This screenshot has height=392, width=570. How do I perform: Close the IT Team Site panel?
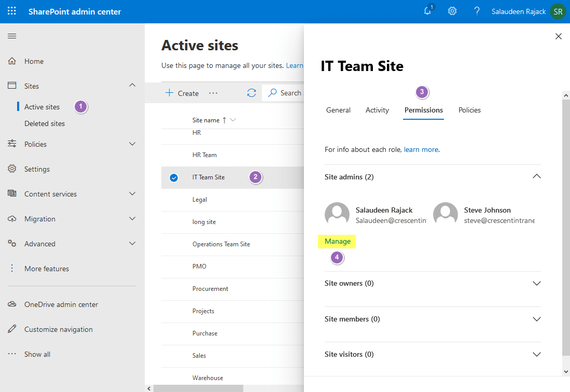[559, 36]
